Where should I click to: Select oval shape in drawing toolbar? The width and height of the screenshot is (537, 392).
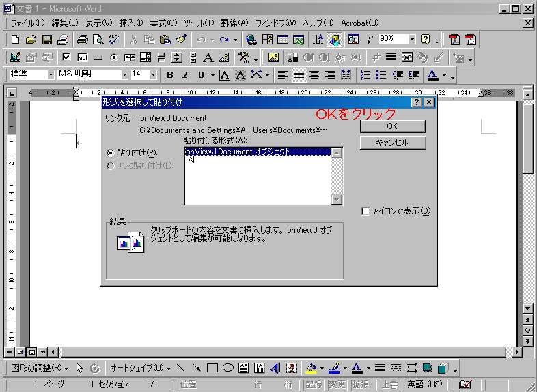click(228, 368)
